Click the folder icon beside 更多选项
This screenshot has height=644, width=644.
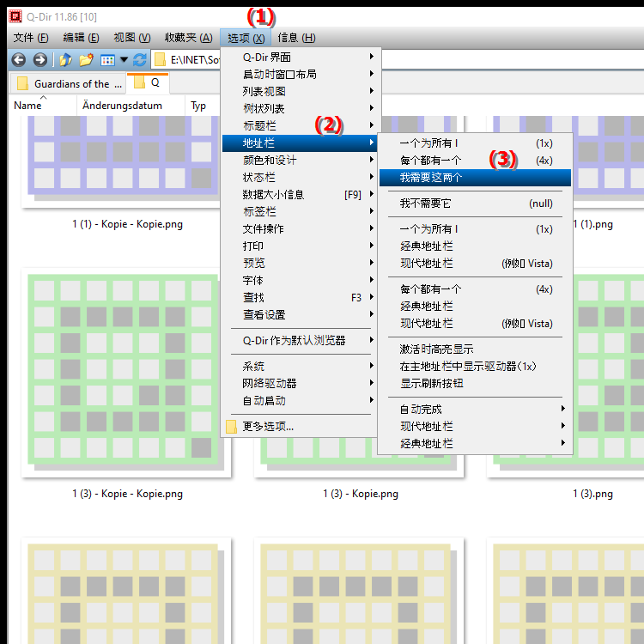tap(231, 427)
